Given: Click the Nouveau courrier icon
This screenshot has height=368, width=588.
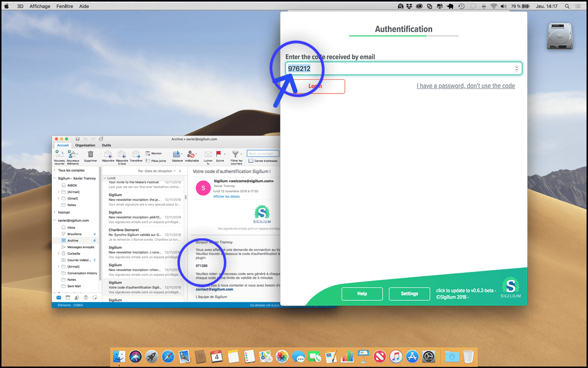Looking at the screenshot, I should pos(59,155).
